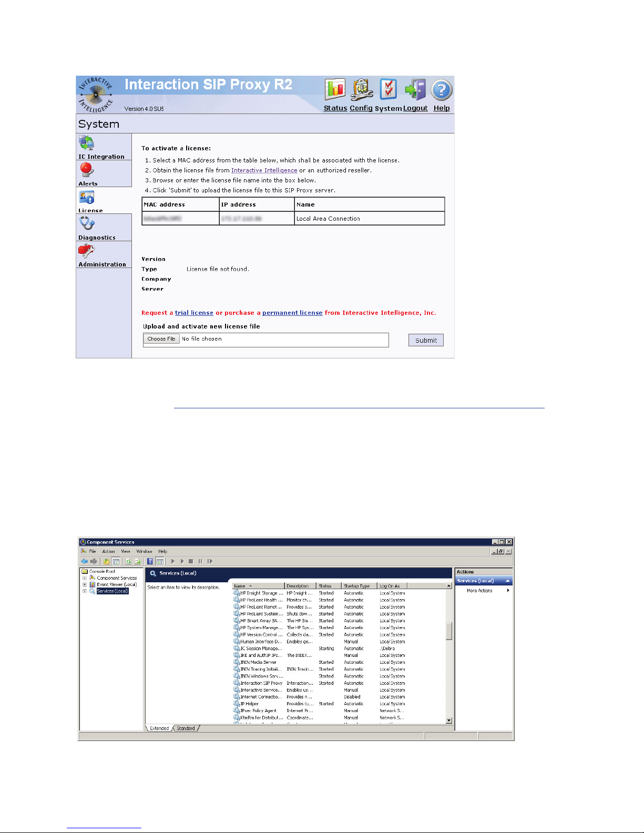Select the Local Area Connection table row

(293, 219)
